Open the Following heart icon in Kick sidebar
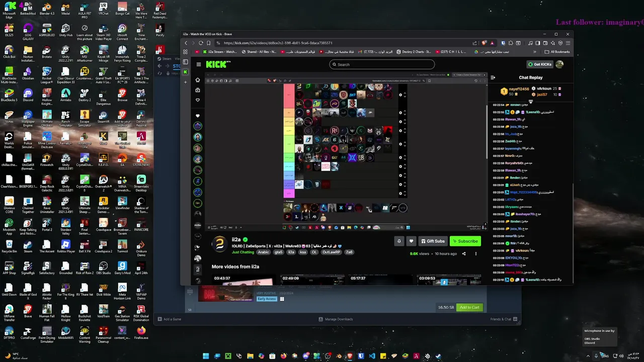 coord(198,100)
